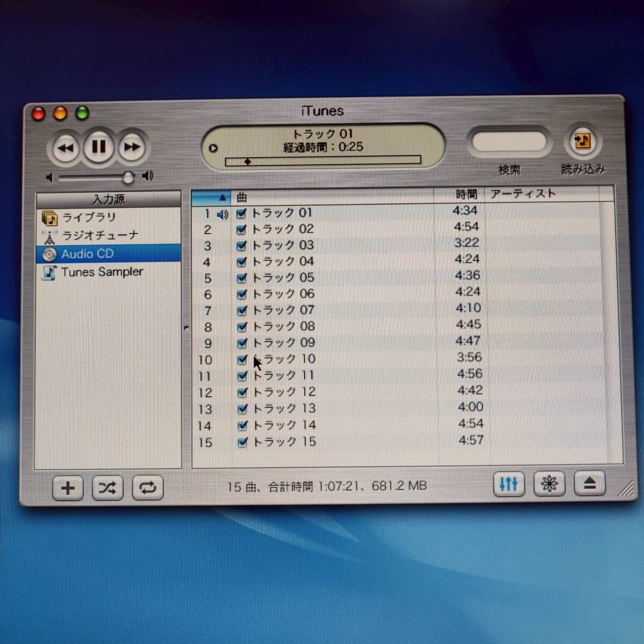
Task: Click the sidebar divider handle
Action: (x=186, y=327)
